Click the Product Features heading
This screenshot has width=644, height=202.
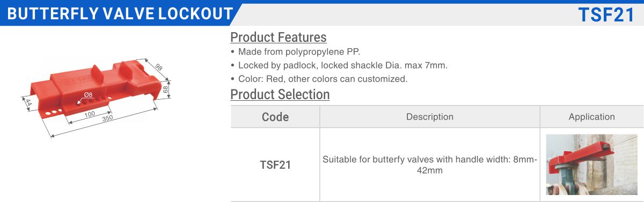[x=279, y=37]
